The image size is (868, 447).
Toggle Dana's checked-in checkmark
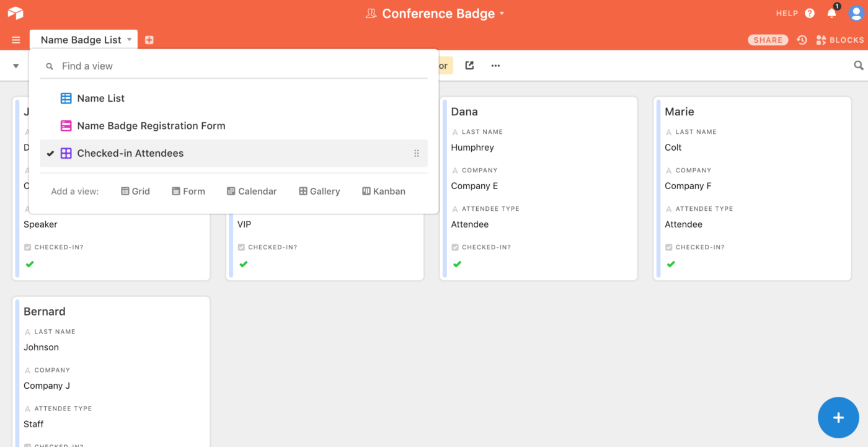click(x=457, y=264)
